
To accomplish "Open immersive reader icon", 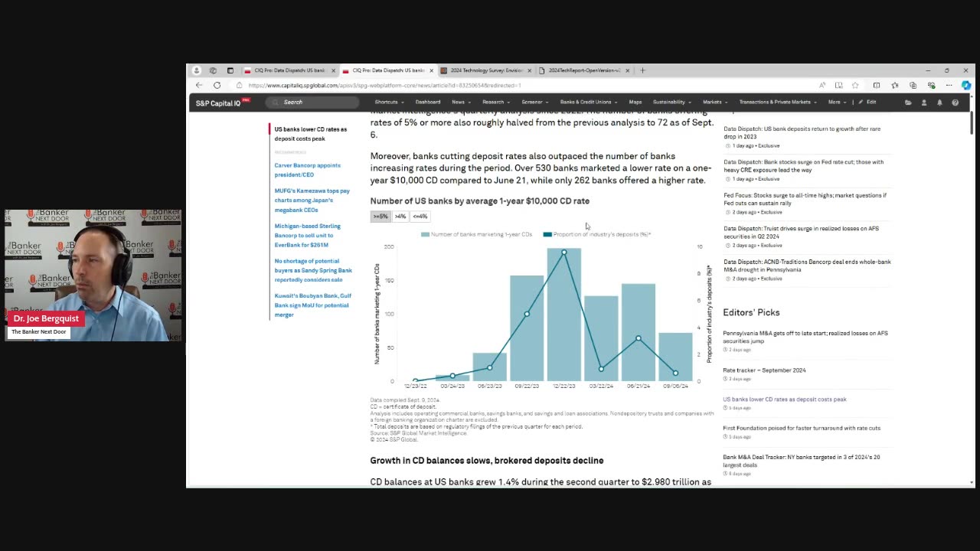I will (839, 85).
